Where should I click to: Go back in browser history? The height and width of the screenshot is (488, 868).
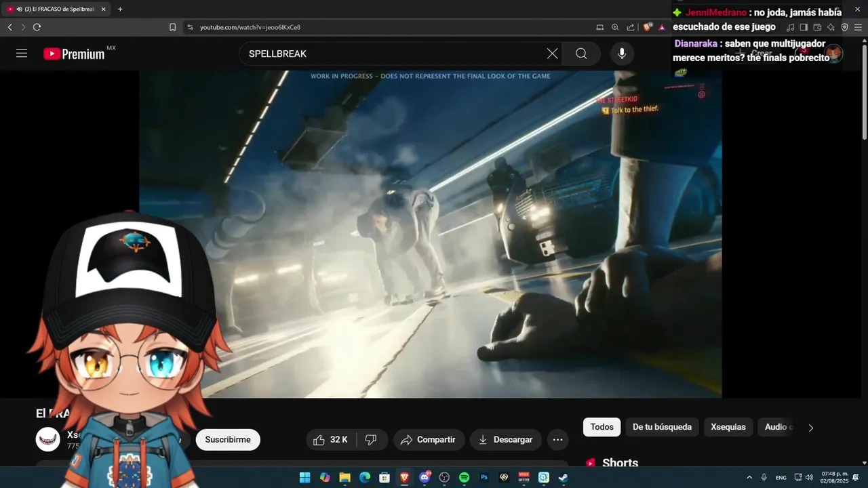(9, 27)
